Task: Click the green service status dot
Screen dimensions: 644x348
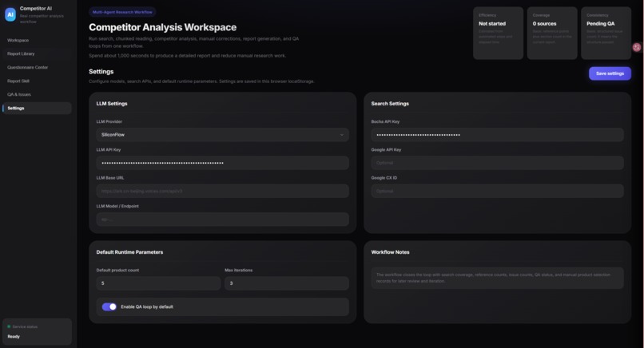Action: tap(9, 326)
